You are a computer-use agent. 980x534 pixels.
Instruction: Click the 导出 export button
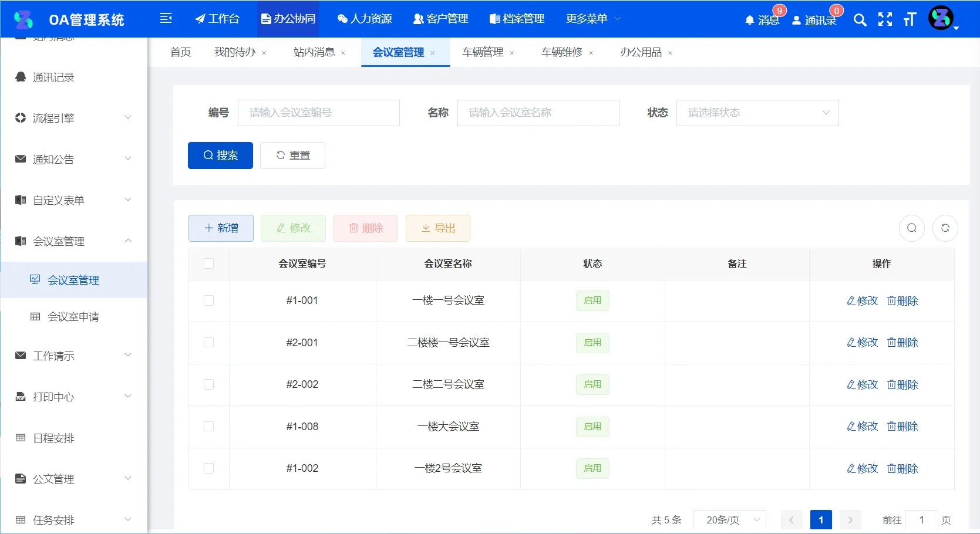tap(437, 228)
